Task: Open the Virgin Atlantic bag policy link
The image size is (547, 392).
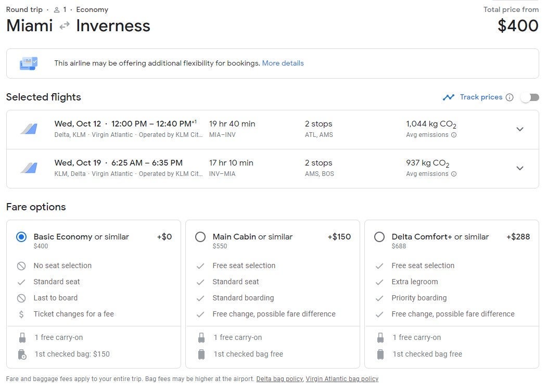Action: tap(342, 379)
